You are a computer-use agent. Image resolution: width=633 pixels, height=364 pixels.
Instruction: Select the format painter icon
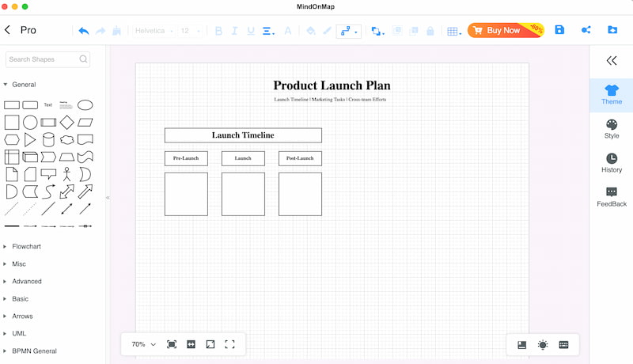[116, 31]
